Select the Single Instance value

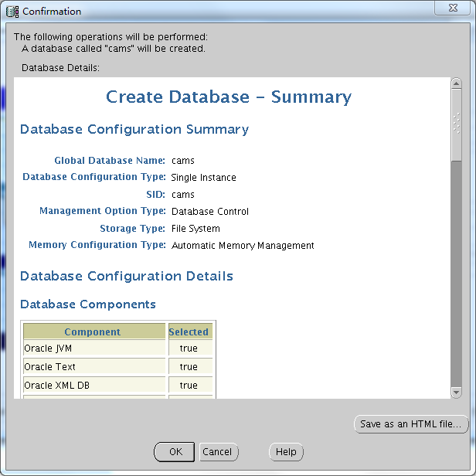(x=203, y=178)
